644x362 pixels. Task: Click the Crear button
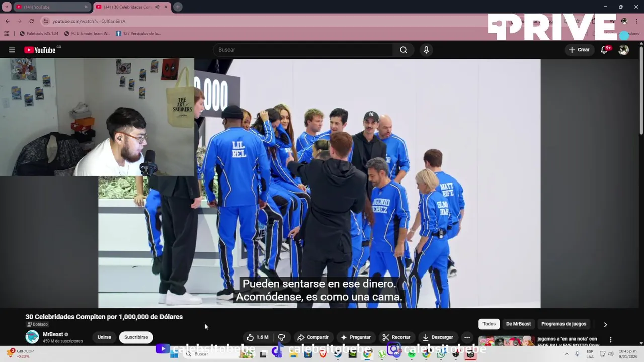click(579, 50)
